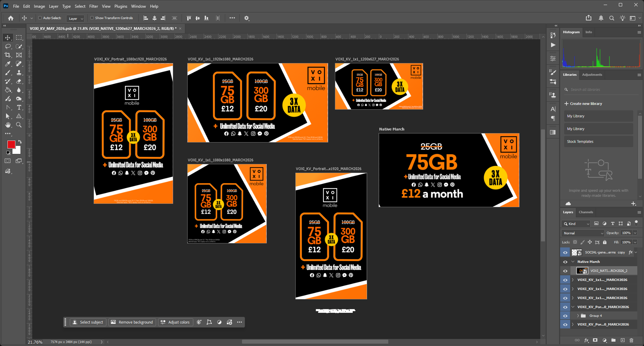
Task: Hide the Group 4 folder layer
Action: click(565, 316)
